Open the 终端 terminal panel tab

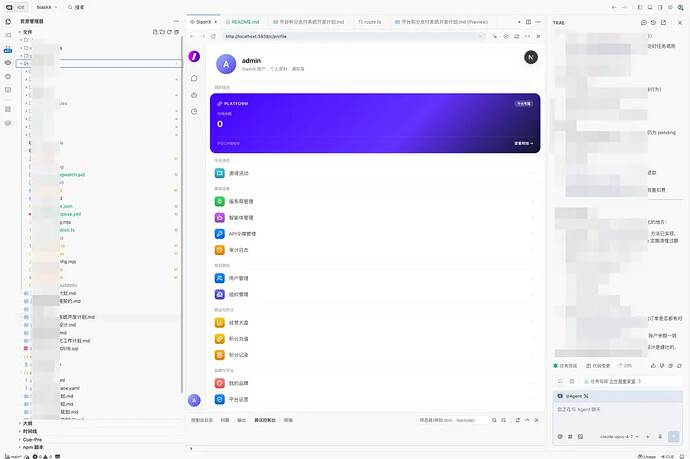288,420
